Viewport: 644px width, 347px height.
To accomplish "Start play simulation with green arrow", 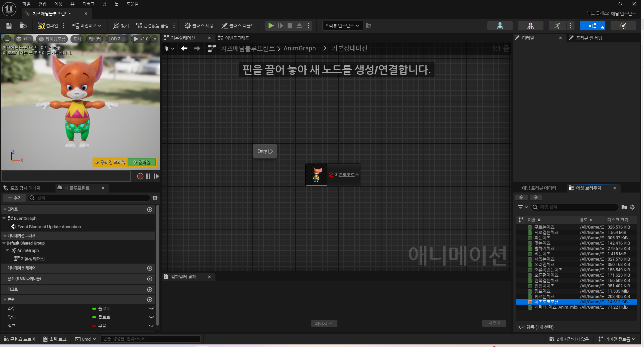I will [271, 26].
